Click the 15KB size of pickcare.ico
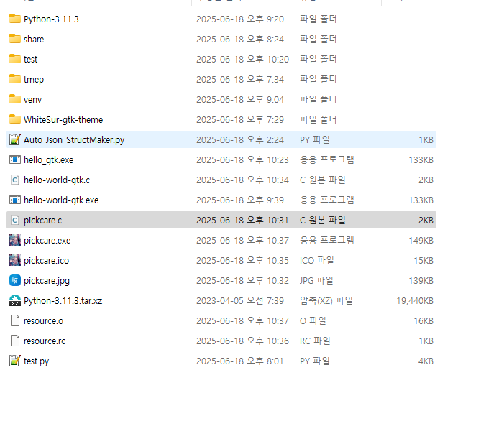 423,261
